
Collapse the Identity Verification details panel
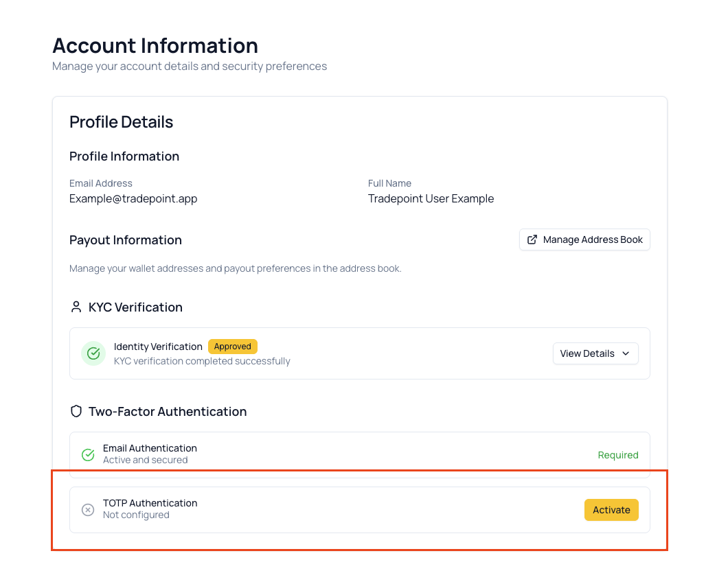595,353
